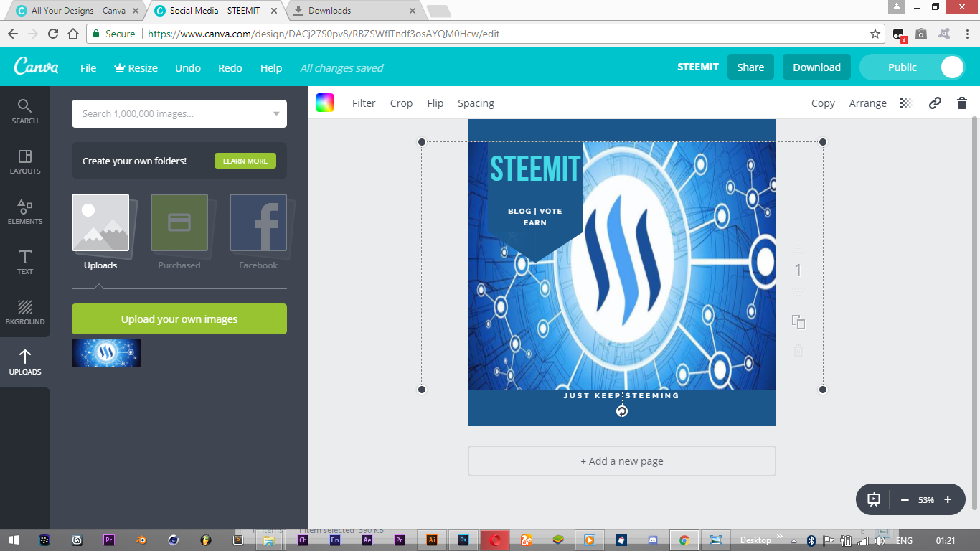Select the Uploads folder
This screenshot has width=980, height=551.
100,232
